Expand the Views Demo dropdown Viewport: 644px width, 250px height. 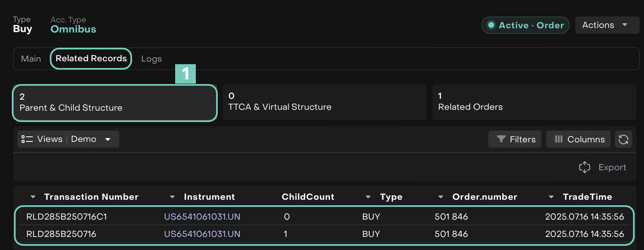point(108,139)
